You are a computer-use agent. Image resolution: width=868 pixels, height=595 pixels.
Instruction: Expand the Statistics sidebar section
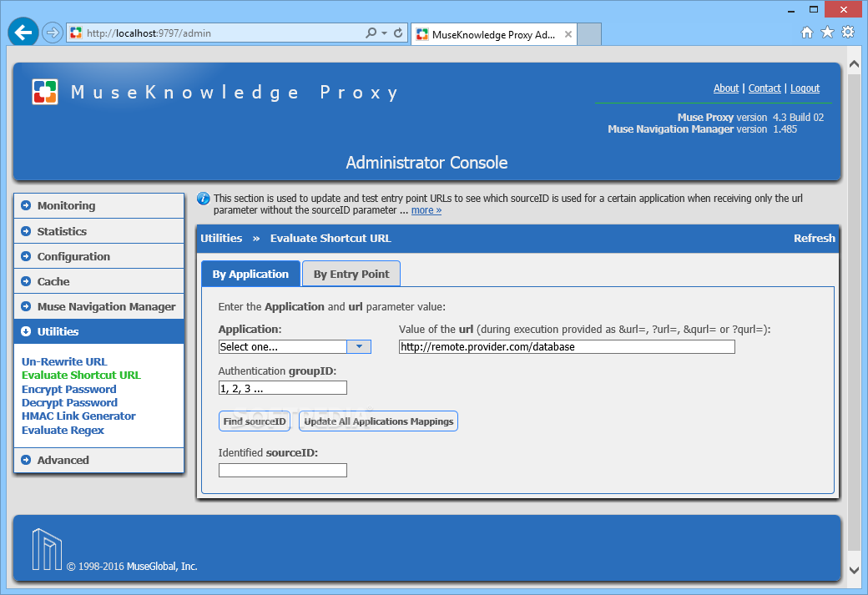coord(99,231)
